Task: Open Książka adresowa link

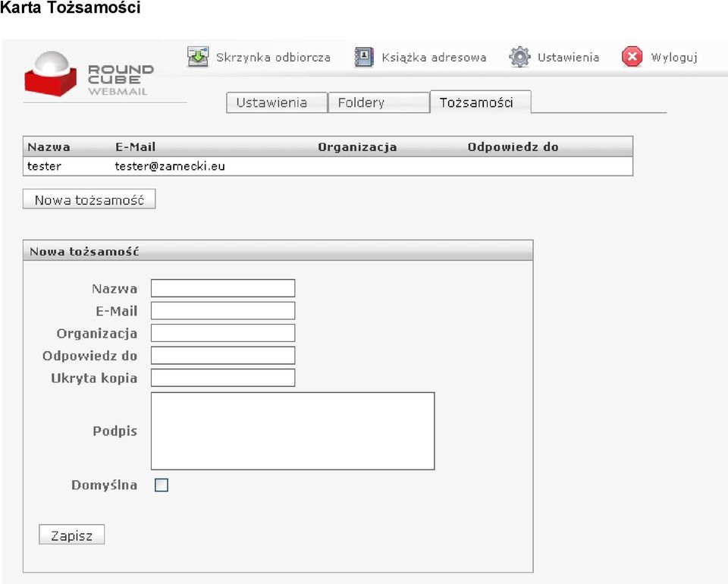Action: (434, 58)
